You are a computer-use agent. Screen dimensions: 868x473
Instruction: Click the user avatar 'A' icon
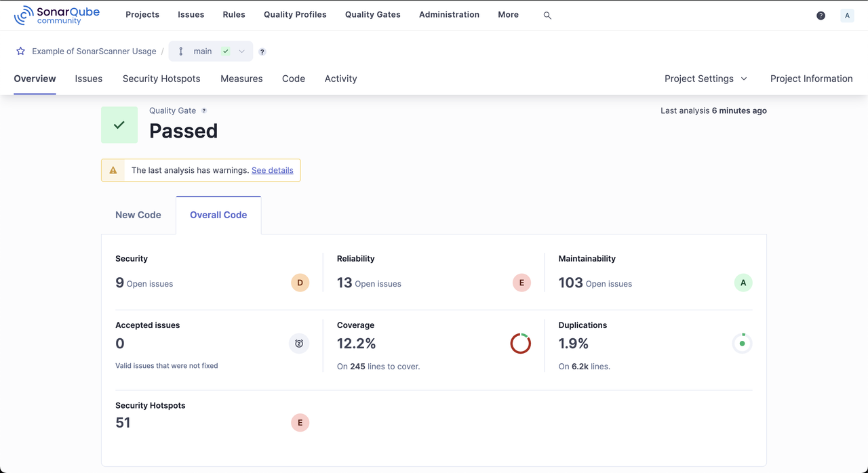[x=847, y=16]
